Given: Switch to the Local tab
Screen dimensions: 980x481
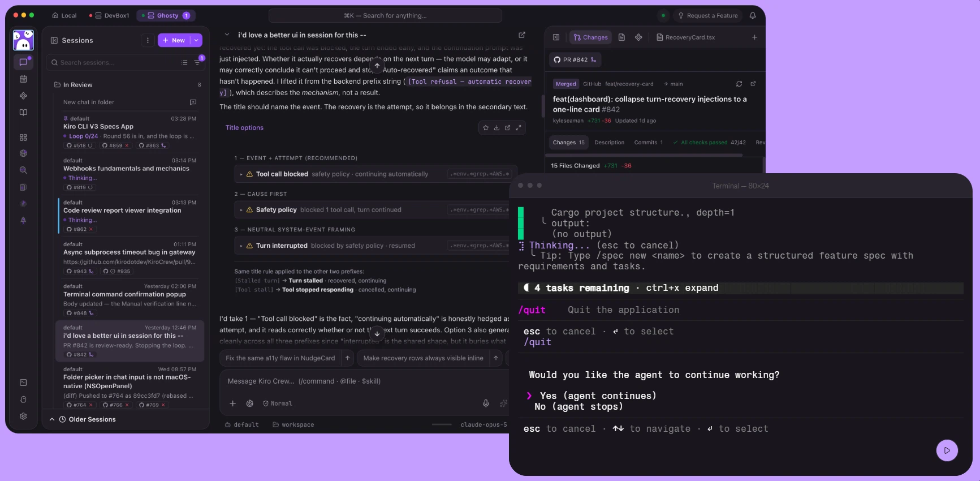Looking at the screenshot, I should coord(64,16).
